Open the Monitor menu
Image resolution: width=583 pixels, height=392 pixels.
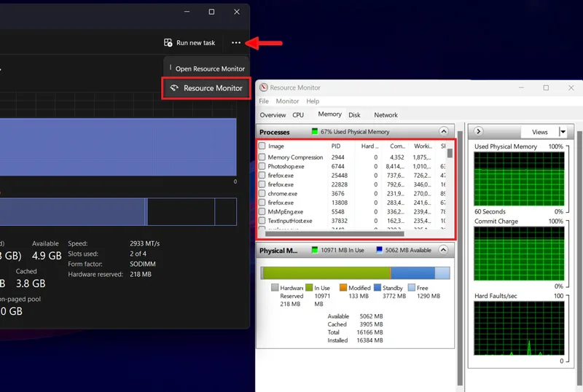(x=287, y=101)
